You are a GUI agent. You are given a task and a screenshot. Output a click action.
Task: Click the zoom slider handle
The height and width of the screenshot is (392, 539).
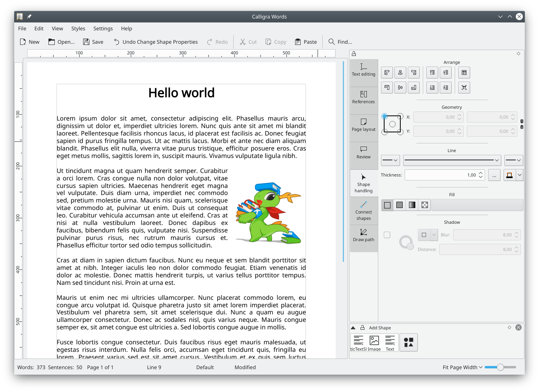(x=500, y=367)
